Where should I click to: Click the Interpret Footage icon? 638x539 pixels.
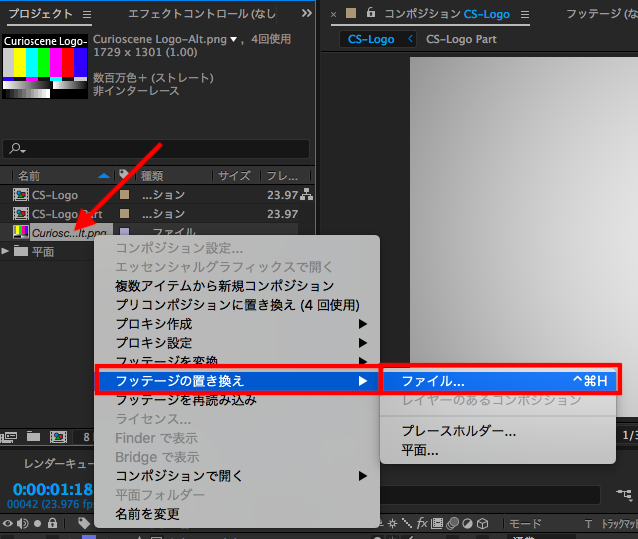(9, 437)
